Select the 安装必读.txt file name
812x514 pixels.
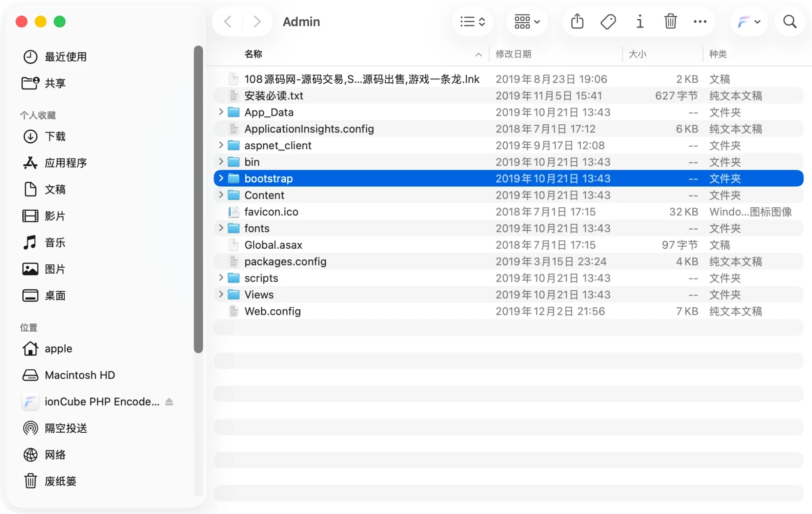click(274, 96)
